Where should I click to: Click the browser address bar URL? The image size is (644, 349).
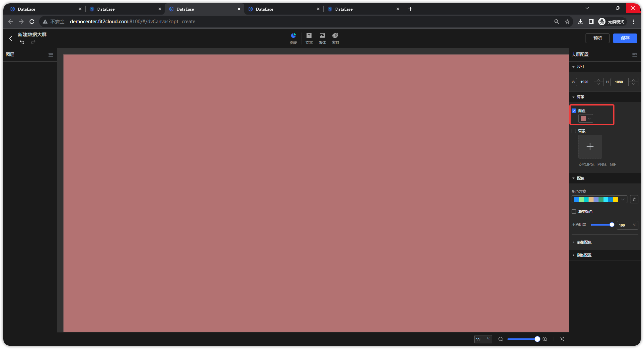(x=132, y=22)
